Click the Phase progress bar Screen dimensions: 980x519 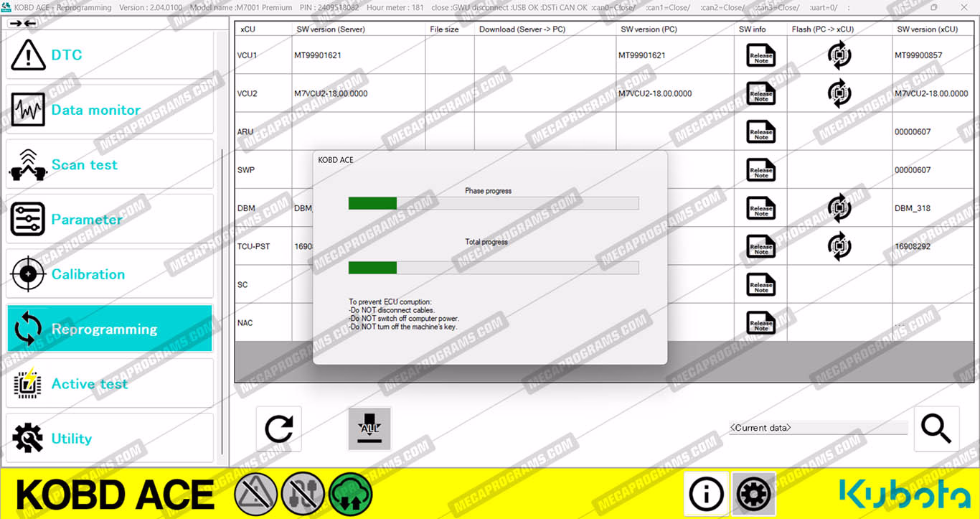click(494, 203)
